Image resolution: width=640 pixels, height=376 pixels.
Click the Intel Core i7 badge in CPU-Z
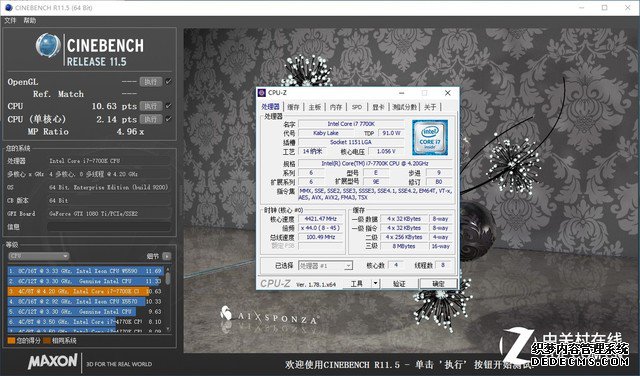(x=430, y=137)
